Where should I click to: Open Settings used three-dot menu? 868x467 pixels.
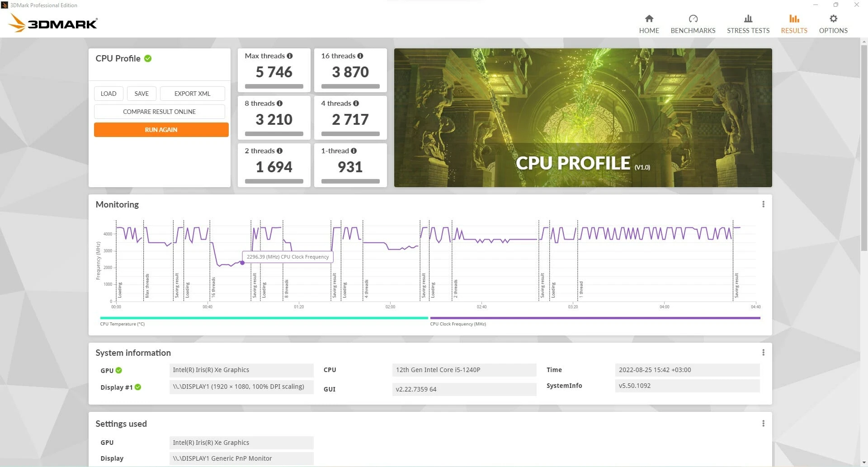pos(763,424)
